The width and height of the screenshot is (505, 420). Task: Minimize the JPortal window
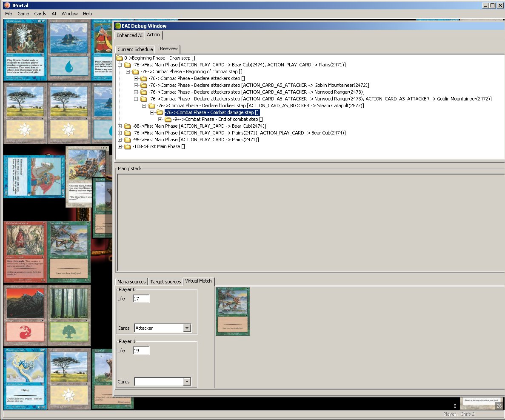486,5
